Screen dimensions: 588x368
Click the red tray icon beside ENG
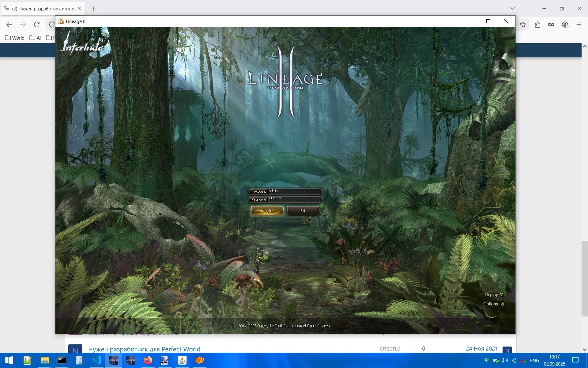pos(523,360)
